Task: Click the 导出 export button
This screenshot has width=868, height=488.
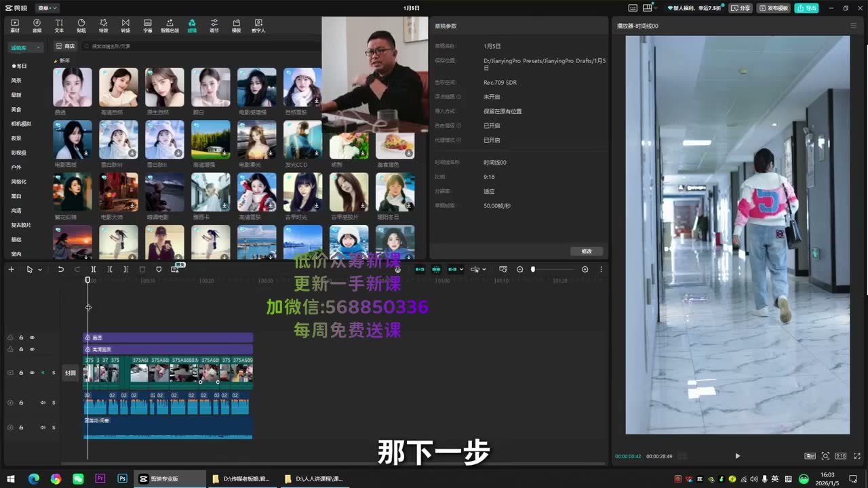Action: click(807, 8)
